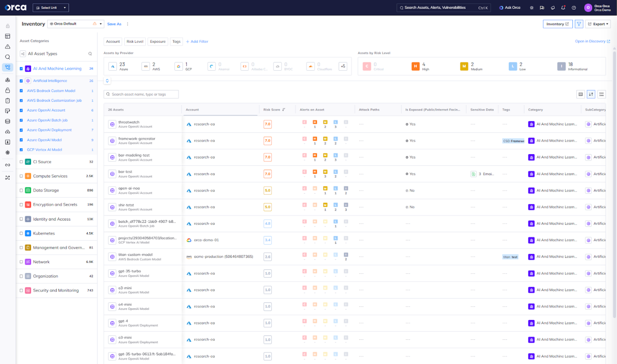The image size is (617, 364).
Task: Open the Select Unit dropdown
Action: [51, 8]
